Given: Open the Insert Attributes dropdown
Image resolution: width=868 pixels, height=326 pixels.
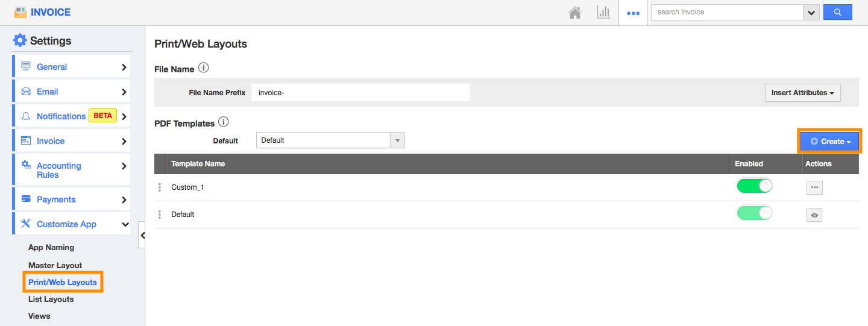Looking at the screenshot, I should coord(802,93).
